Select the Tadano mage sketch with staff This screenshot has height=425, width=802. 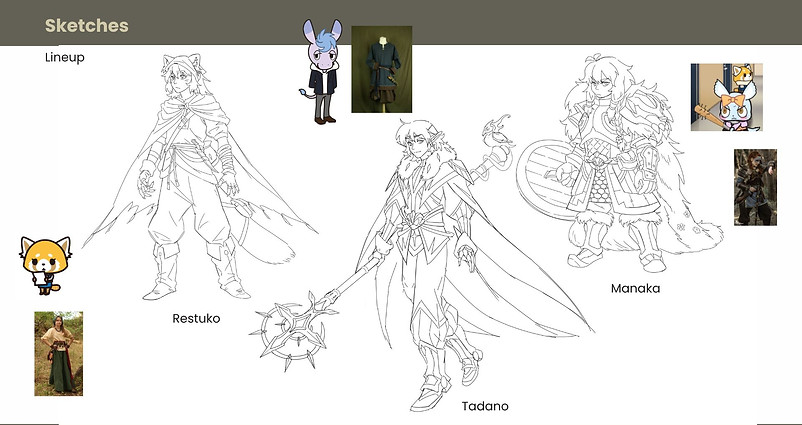[420, 263]
